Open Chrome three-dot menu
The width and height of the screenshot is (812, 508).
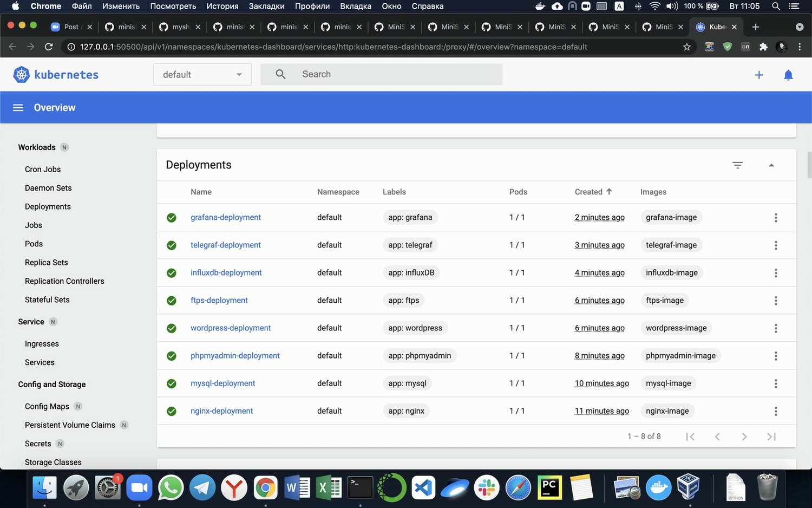800,47
